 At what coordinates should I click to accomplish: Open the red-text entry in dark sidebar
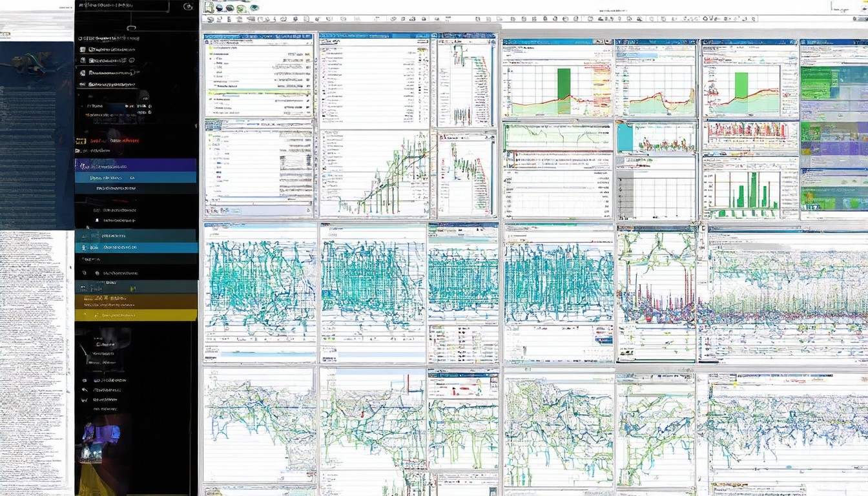pos(115,139)
